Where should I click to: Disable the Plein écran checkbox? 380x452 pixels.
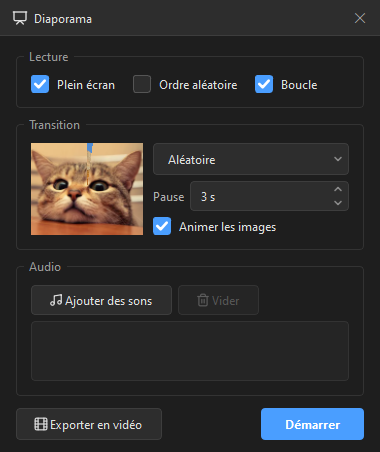click(x=40, y=84)
